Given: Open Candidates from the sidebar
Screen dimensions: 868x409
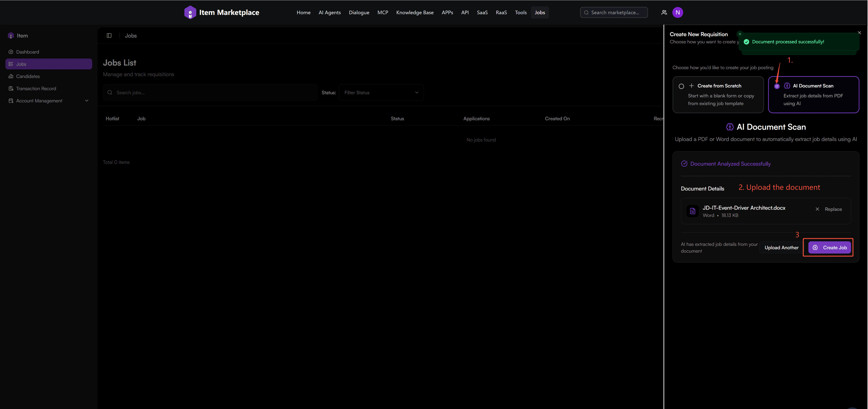Looking at the screenshot, I should (28, 76).
